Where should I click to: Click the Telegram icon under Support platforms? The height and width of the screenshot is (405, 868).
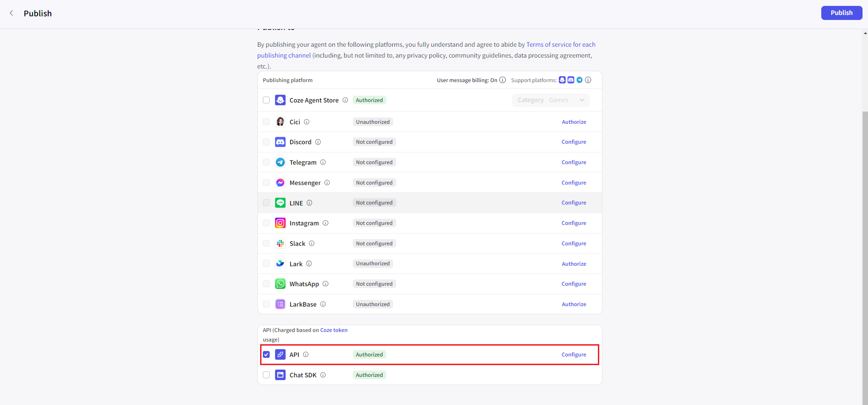click(x=579, y=80)
